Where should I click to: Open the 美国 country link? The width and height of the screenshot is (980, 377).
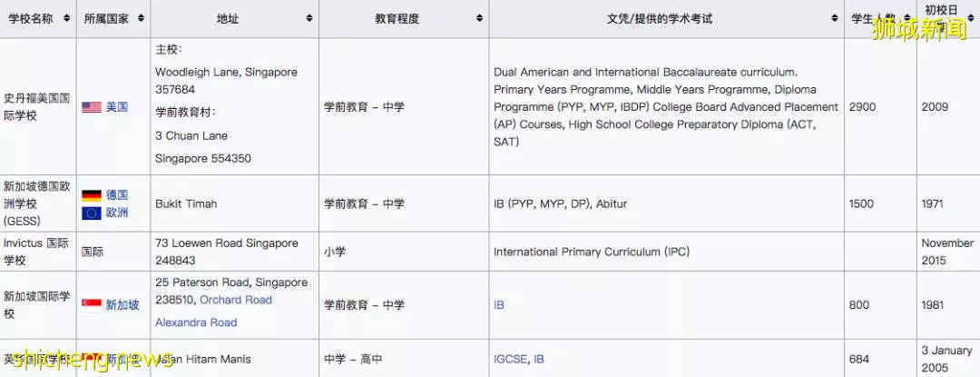tap(117, 107)
